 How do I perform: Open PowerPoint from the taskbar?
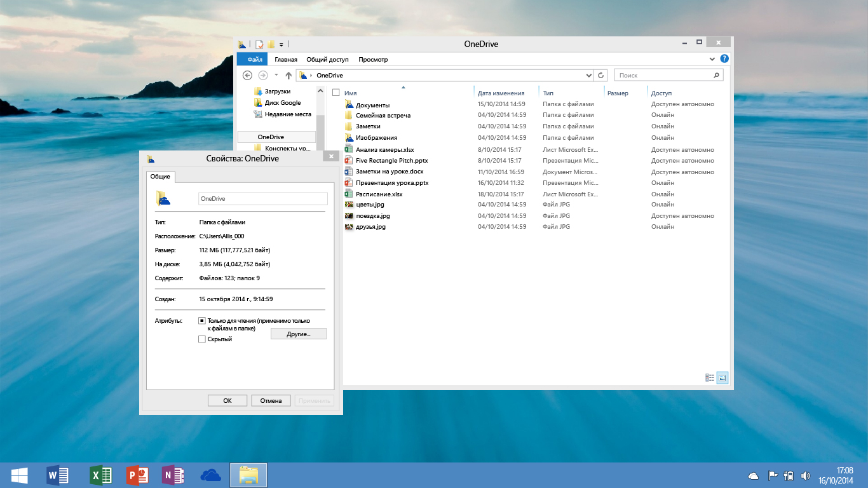(x=137, y=475)
